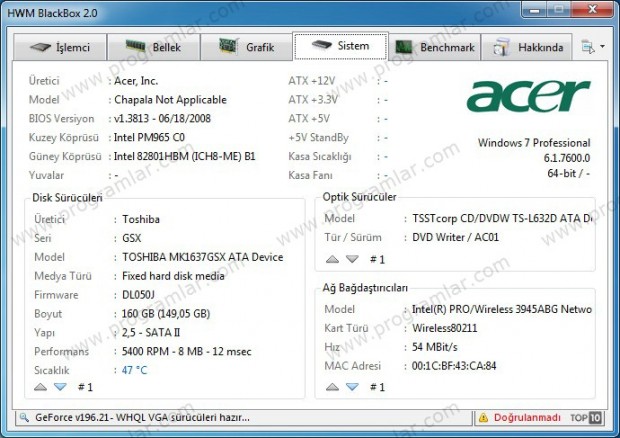Show previous network adapter with up arrow
Viewport: 620px width, 438px height.
(332, 387)
